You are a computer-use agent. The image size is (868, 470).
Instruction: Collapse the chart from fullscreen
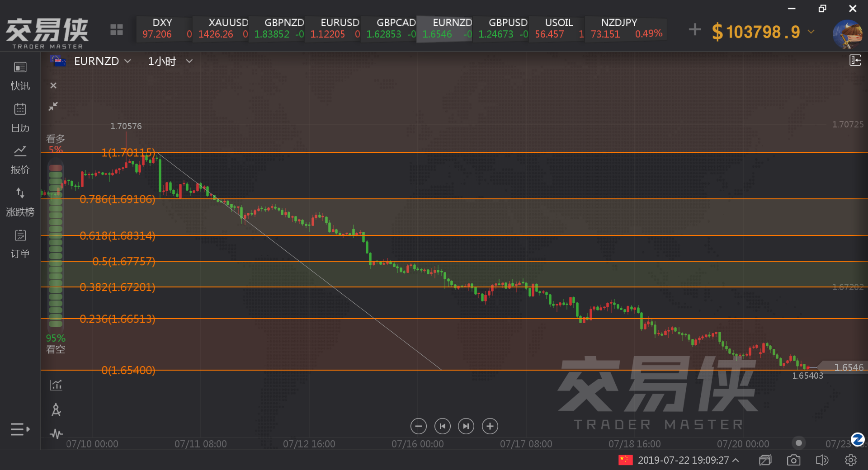click(x=53, y=106)
